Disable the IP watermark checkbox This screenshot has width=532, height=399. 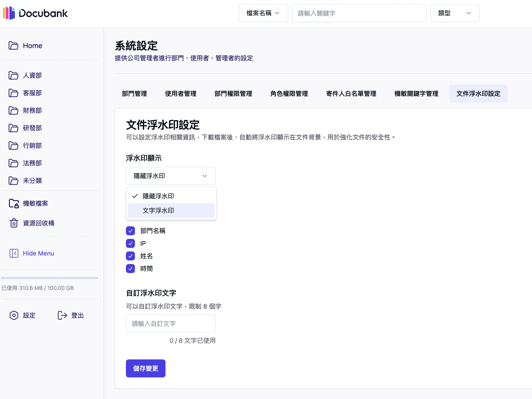pyautogui.click(x=130, y=243)
